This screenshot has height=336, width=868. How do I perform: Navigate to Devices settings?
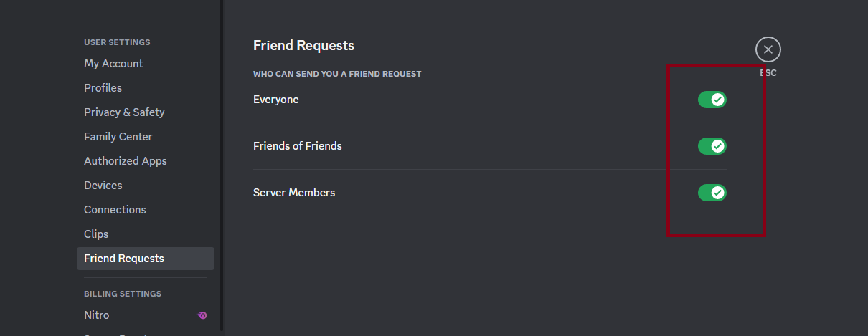pyautogui.click(x=103, y=186)
